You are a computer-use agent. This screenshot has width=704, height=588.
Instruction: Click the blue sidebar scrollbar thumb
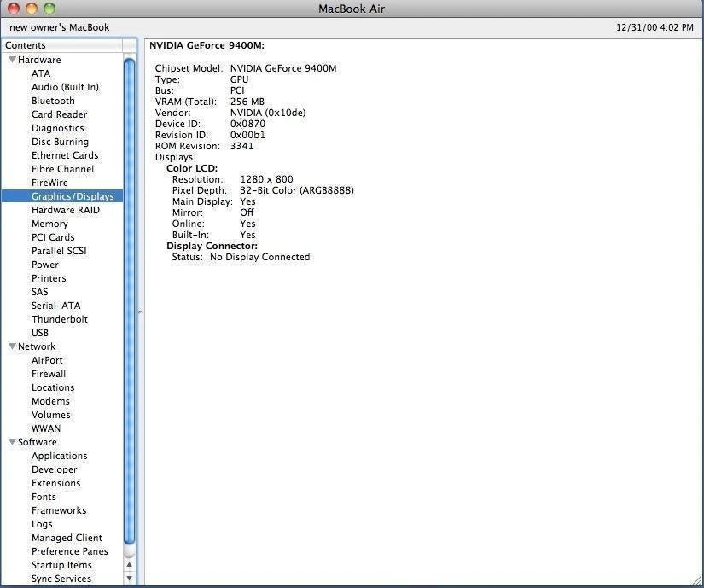pyautogui.click(x=130, y=299)
